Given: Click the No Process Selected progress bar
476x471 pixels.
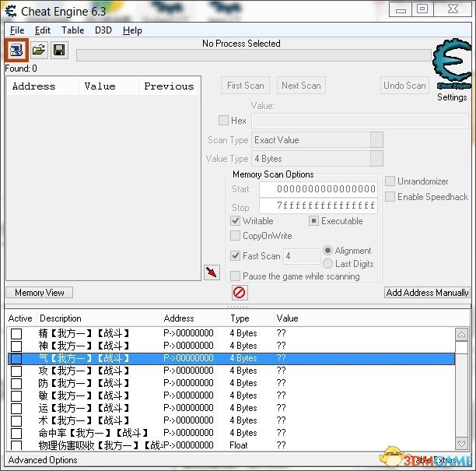Looking at the screenshot, I should 254,55.
